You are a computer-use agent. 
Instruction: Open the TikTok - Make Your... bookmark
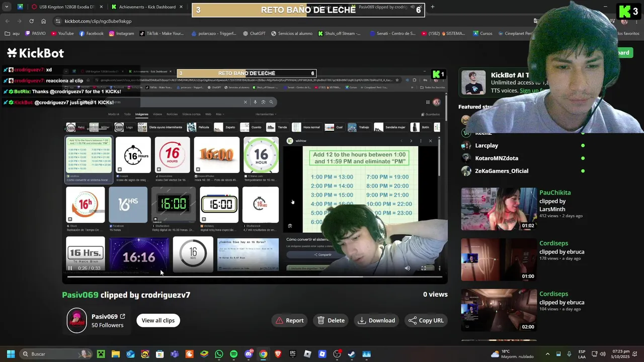tap(161, 34)
